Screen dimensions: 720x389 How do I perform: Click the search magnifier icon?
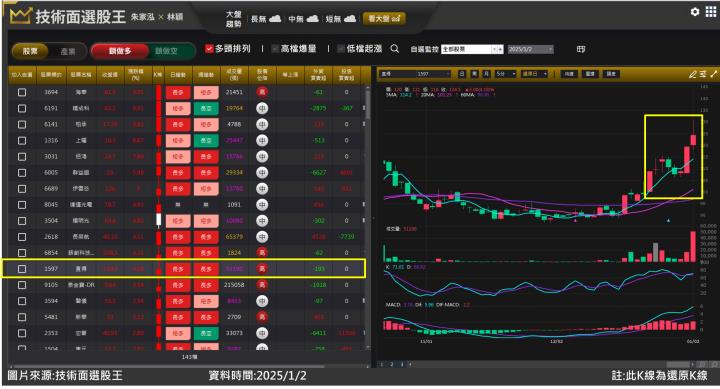pos(394,49)
